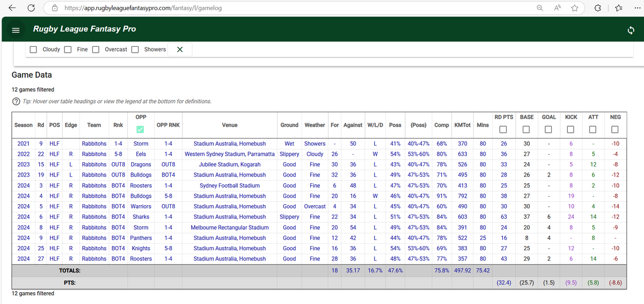Toggle the GOAL column checkbox
The image size is (644, 304).
click(548, 129)
